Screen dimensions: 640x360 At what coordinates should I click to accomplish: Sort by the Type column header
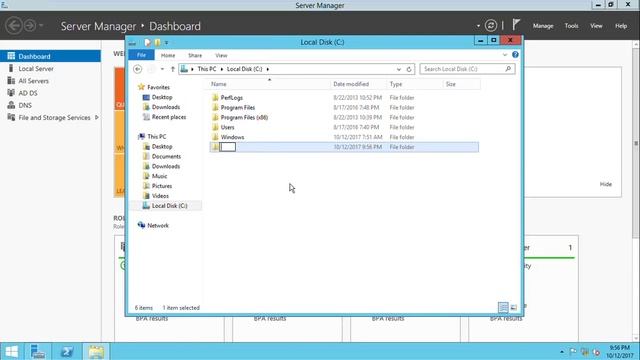pyautogui.click(x=415, y=84)
